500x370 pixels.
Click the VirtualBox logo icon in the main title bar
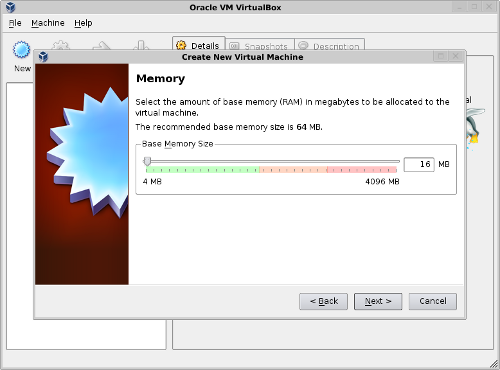coord(11,7)
